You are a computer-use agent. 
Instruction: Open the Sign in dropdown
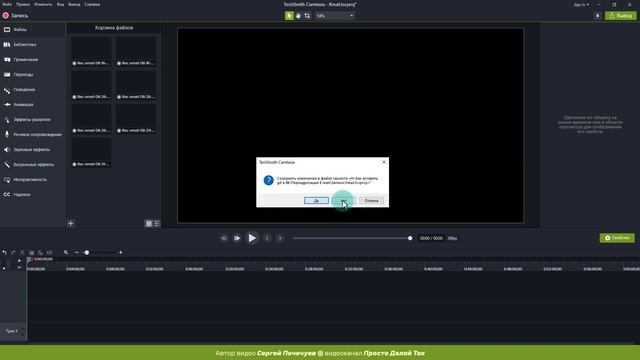tap(581, 4)
